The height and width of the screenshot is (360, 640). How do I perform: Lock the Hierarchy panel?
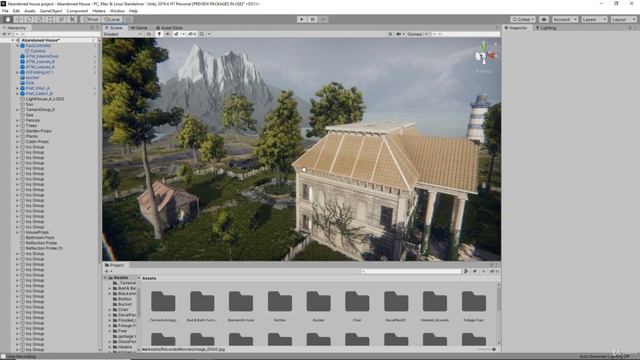pos(92,28)
